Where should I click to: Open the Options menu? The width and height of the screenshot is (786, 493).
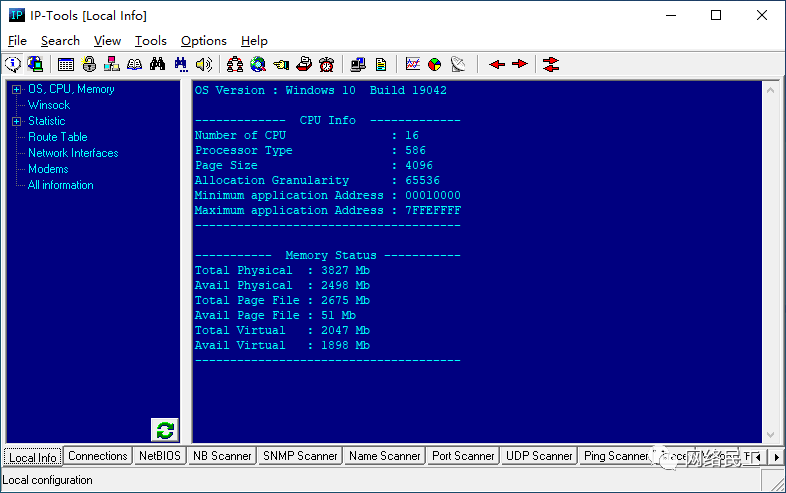[x=204, y=41]
